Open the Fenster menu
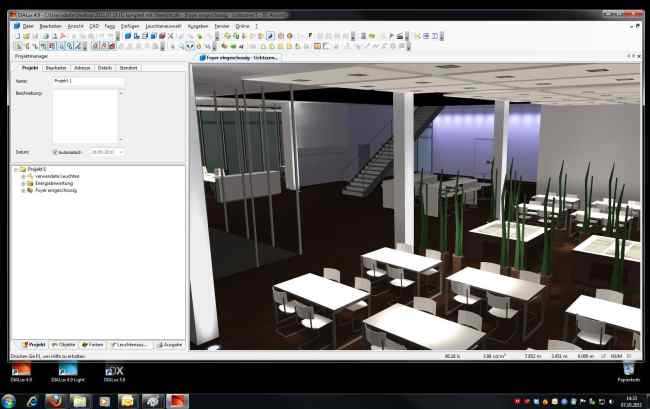 [221, 26]
